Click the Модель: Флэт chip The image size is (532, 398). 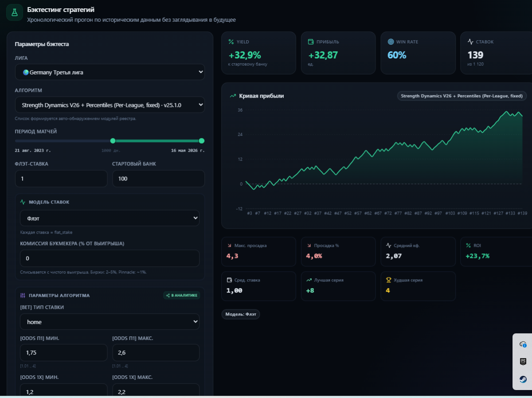click(241, 314)
